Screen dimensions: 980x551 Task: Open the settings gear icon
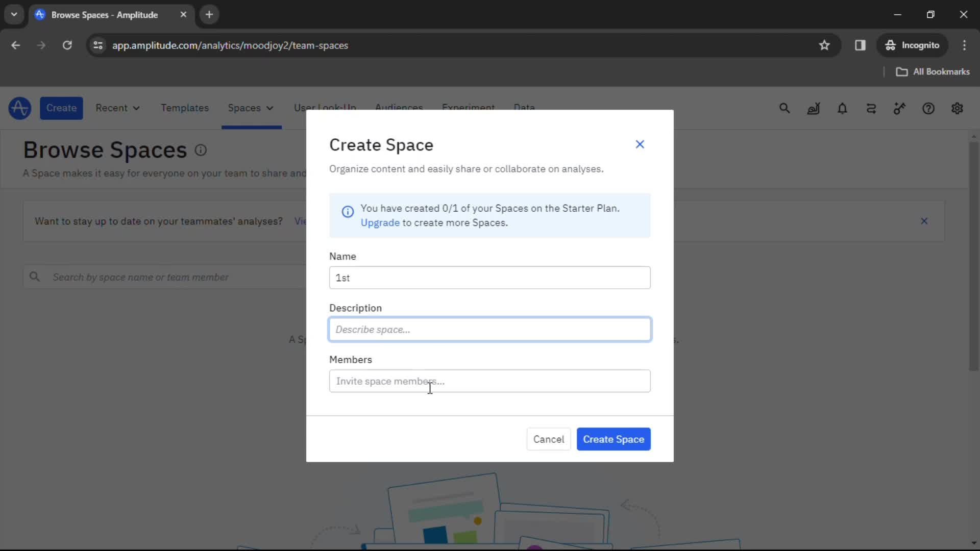click(x=957, y=108)
